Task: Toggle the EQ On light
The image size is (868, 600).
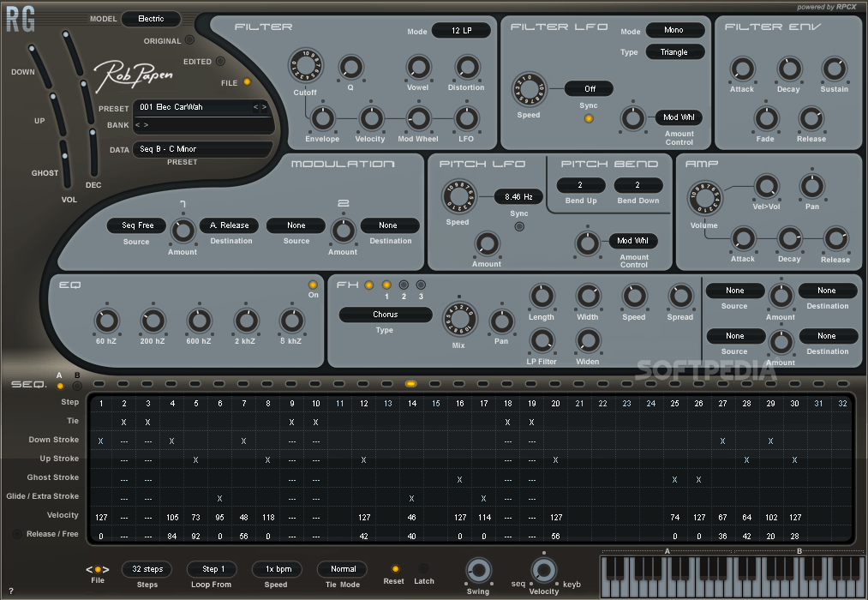Action: [313, 285]
